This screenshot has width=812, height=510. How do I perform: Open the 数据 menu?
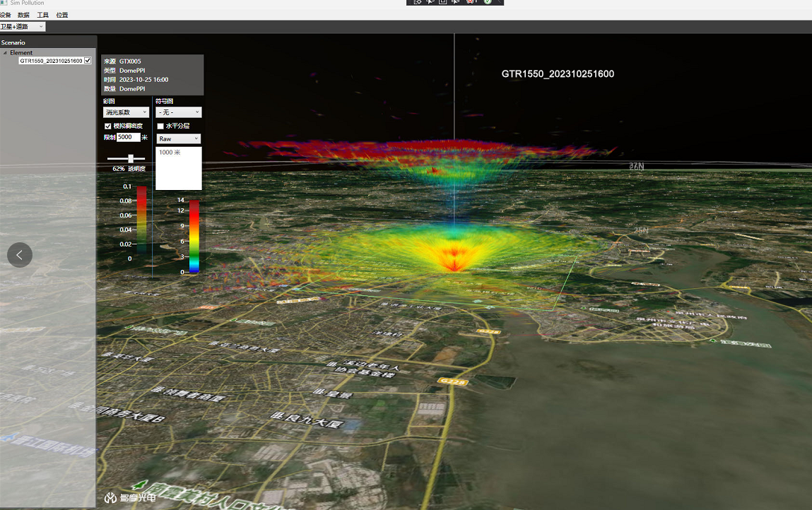23,15
